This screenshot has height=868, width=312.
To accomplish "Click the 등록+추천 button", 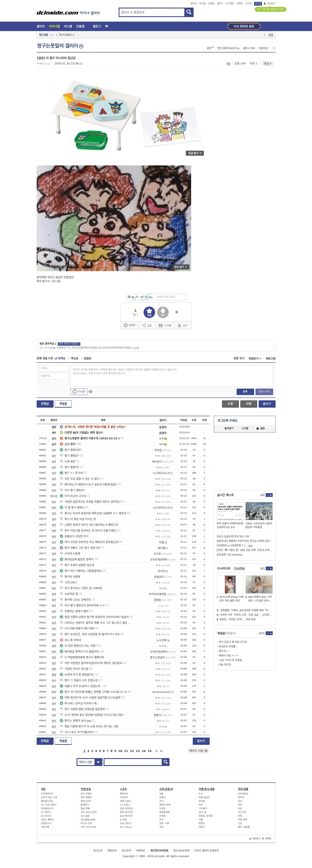I will pos(264,392).
